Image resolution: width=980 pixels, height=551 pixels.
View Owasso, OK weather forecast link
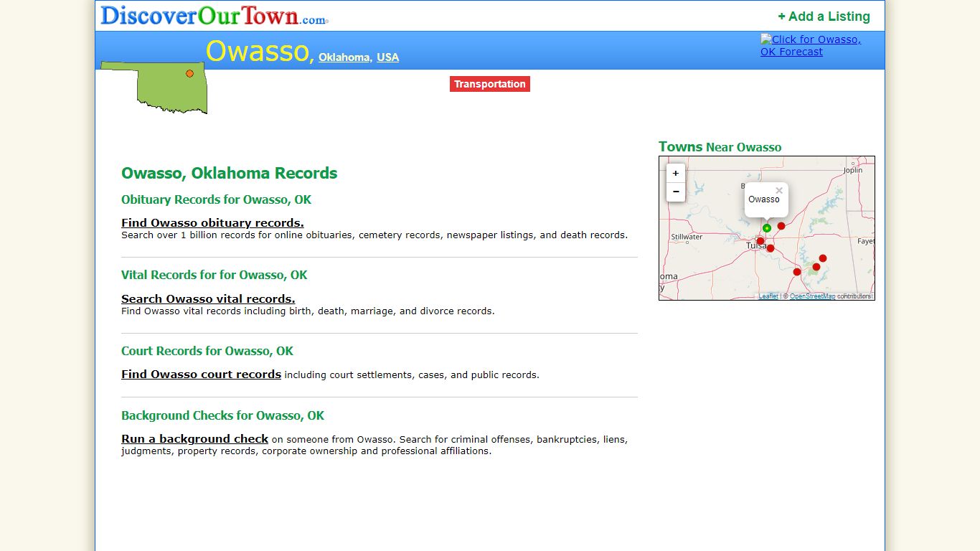pyautogui.click(x=811, y=45)
